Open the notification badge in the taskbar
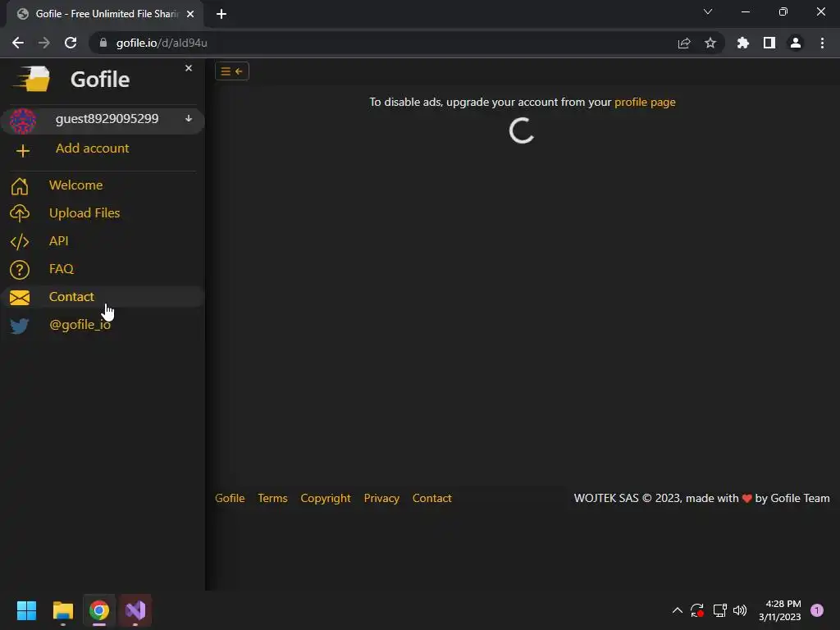 [817, 610]
